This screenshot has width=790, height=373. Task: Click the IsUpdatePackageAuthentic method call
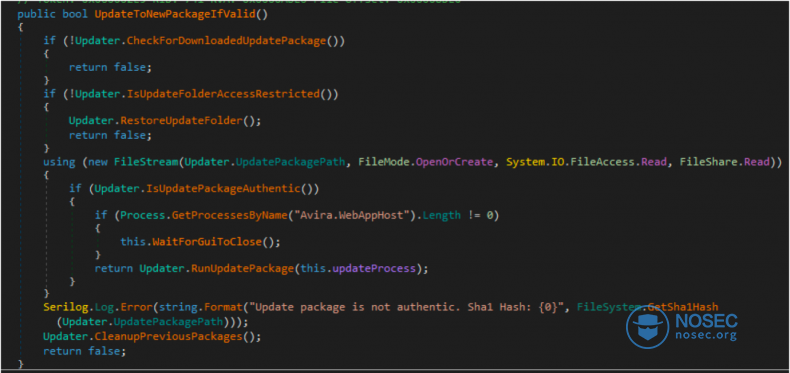pos(223,189)
